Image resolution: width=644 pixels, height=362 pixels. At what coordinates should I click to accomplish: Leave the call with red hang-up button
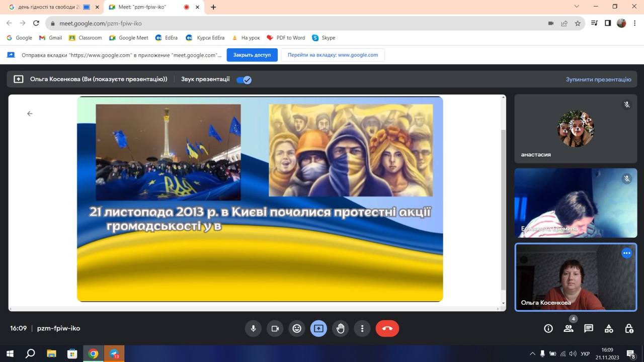(x=387, y=328)
